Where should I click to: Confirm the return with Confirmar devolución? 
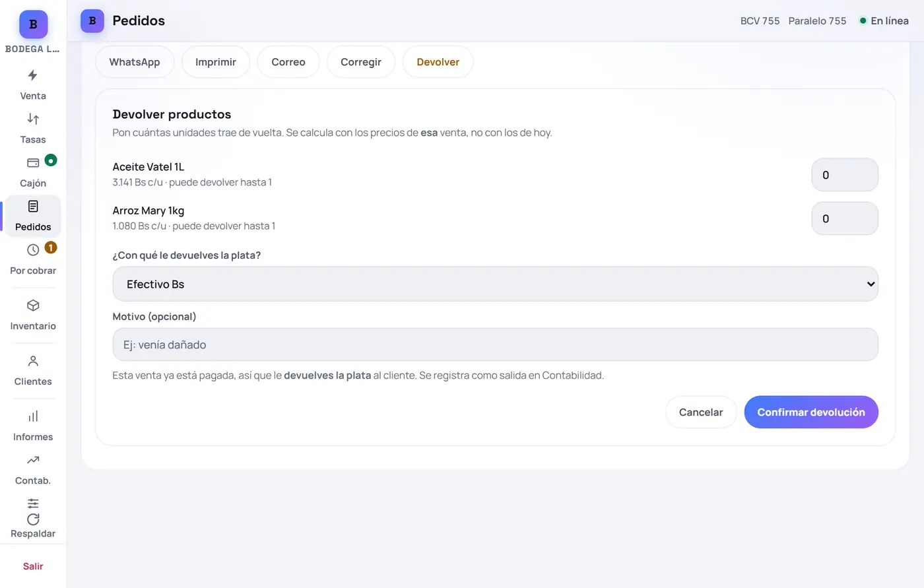pyautogui.click(x=811, y=412)
